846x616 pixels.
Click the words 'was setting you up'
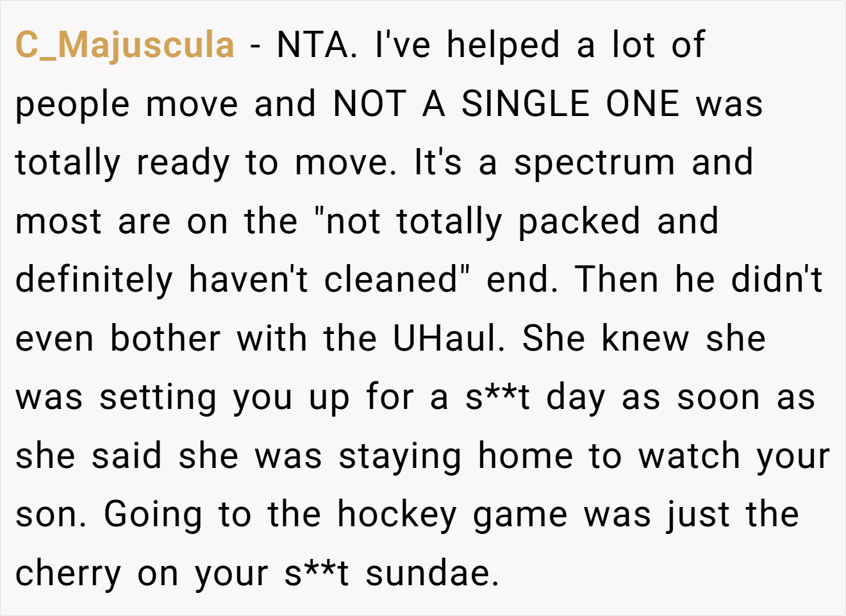coord(182,397)
